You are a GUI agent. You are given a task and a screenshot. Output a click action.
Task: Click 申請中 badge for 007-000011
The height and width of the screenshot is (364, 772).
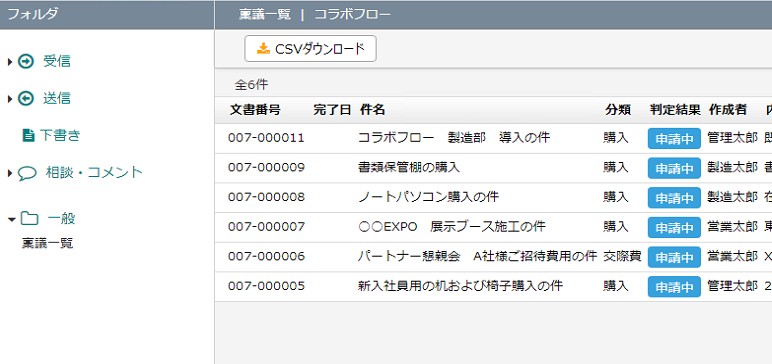[x=674, y=139]
